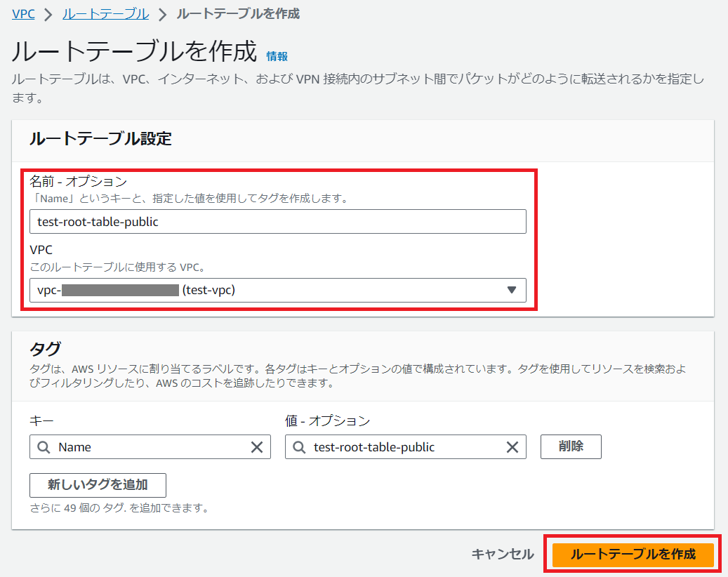Image resolution: width=728 pixels, height=577 pixels.
Task: Navigate to the ルートテーブル breadcrumb
Action: [x=105, y=14]
